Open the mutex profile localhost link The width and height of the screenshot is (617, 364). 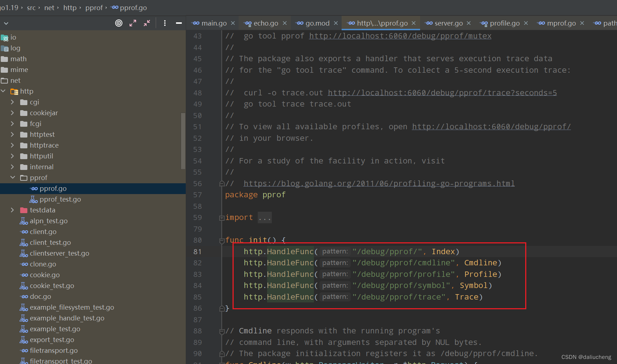click(400, 36)
